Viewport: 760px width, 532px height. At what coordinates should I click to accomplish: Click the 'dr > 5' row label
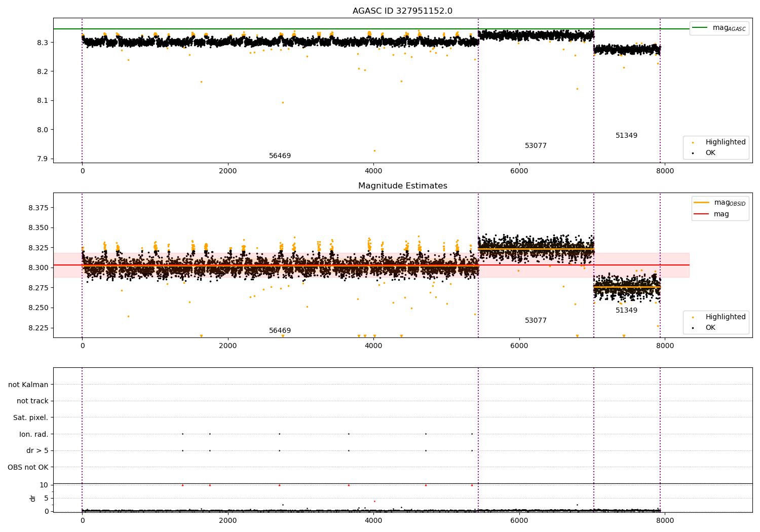pyautogui.click(x=37, y=450)
